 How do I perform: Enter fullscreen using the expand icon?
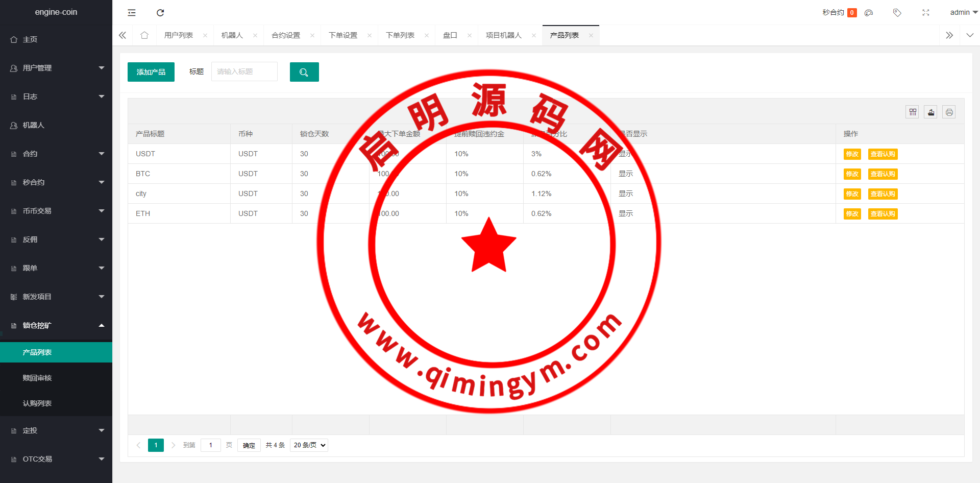(x=925, y=13)
